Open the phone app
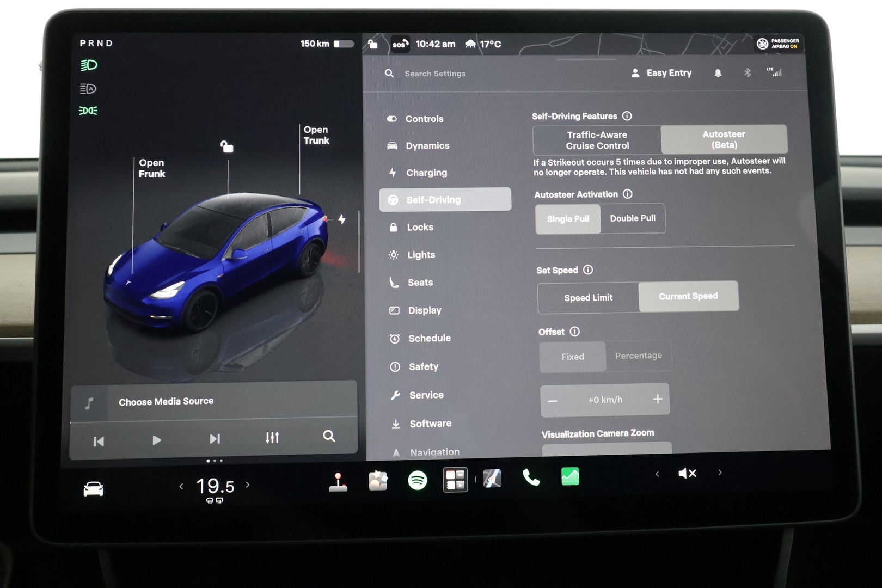Image resolution: width=882 pixels, height=588 pixels. (531, 477)
